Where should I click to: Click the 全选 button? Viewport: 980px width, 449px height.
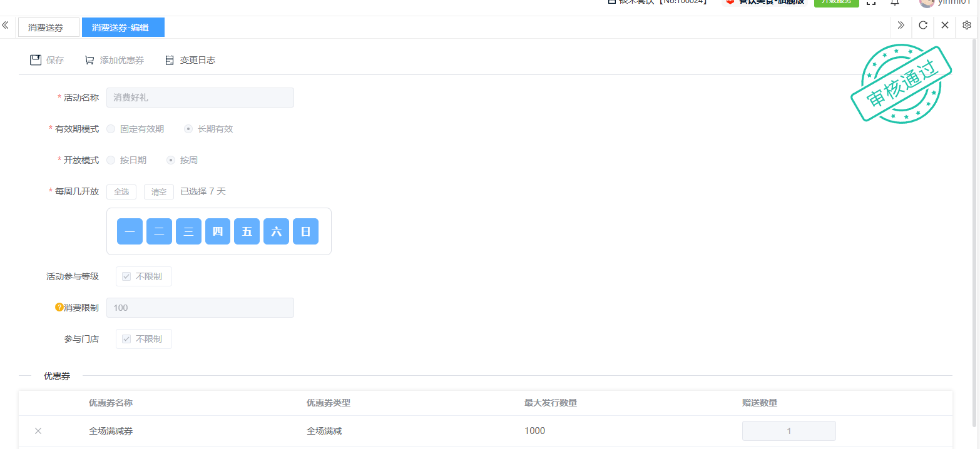(x=121, y=192)
